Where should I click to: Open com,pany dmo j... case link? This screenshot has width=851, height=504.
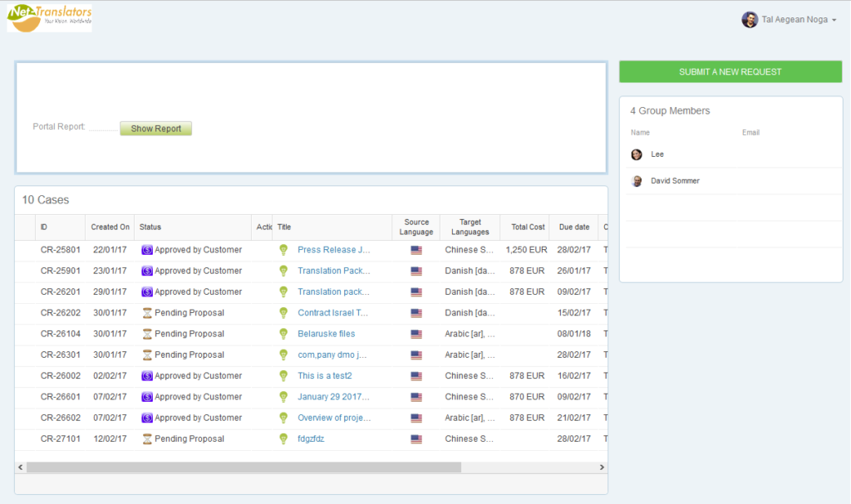pos(332,355)
